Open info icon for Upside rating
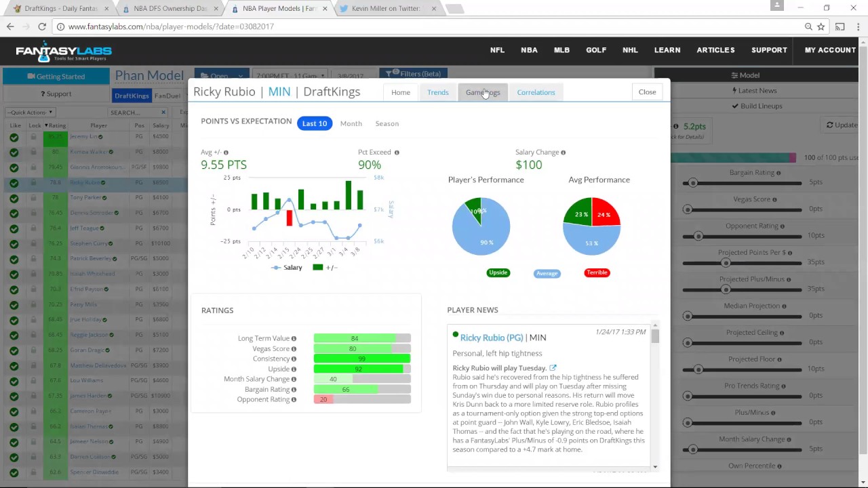The height and width of the screenshot is (488, 868). pos(294,369)
